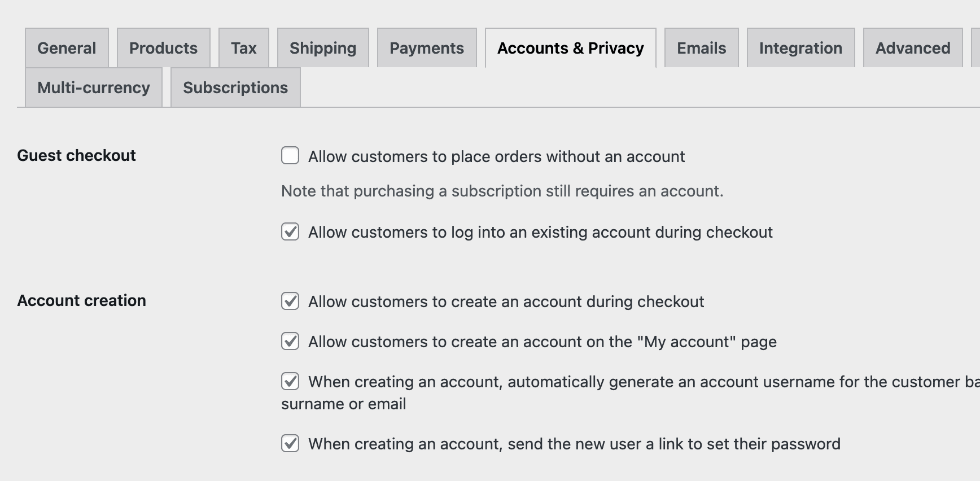The image size is (980, 481).
Task: Select the Multi-currency tab
Action: (94, 88)
